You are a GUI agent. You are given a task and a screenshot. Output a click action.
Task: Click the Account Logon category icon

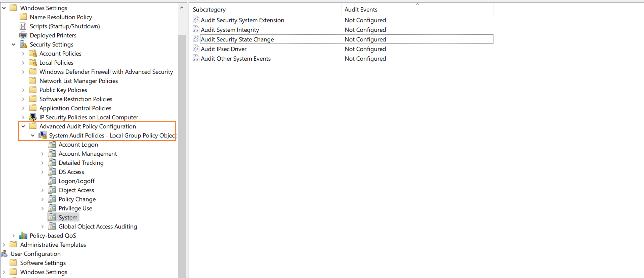coord(52,144)
